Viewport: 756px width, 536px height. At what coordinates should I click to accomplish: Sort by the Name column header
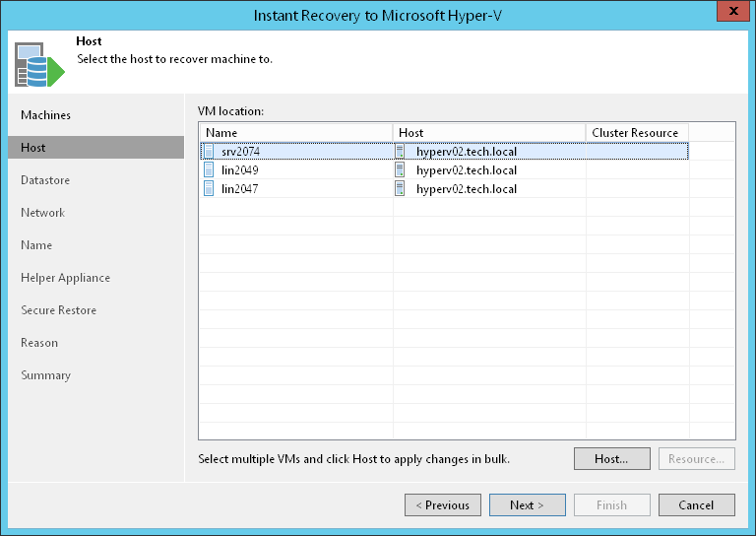(x=296, y=133)
